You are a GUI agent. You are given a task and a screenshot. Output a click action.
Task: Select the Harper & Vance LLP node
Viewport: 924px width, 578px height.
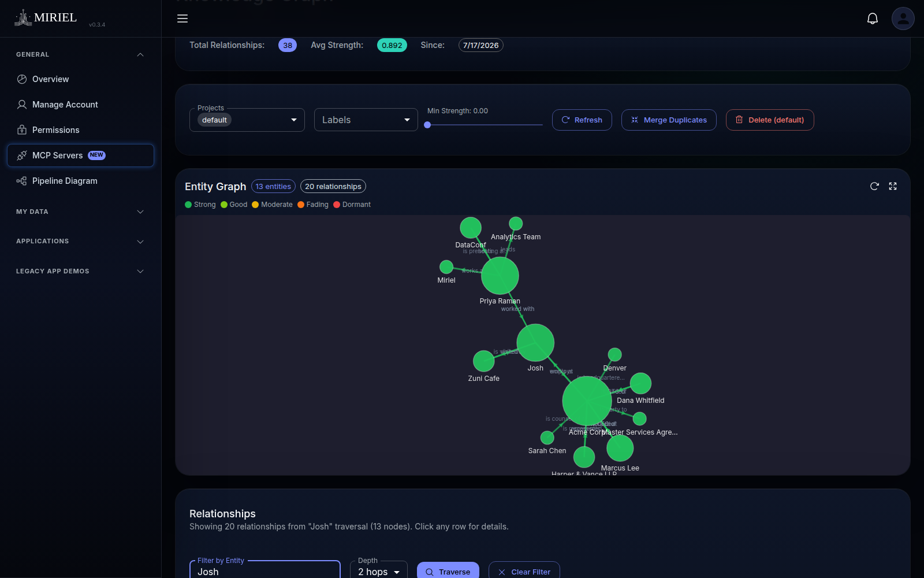584,457
